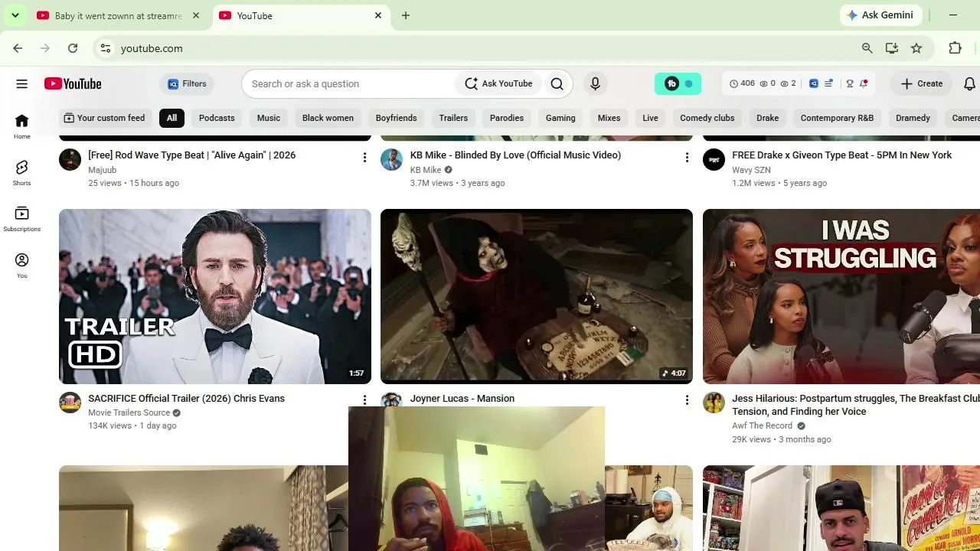Reload the page in the browser
Image resolution: width=980 pixels, height=551 pixels.
[73, 48]
